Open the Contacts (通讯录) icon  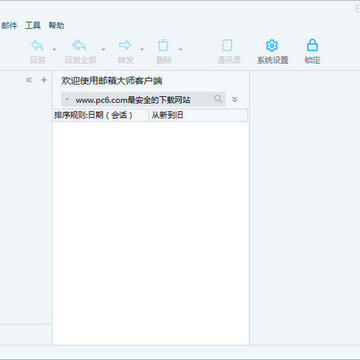coord(227,45)
